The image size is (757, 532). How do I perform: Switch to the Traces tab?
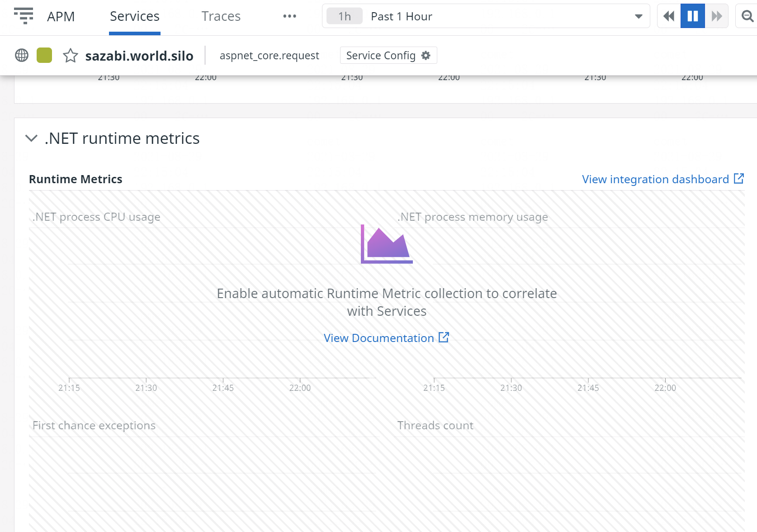point(221,16)
